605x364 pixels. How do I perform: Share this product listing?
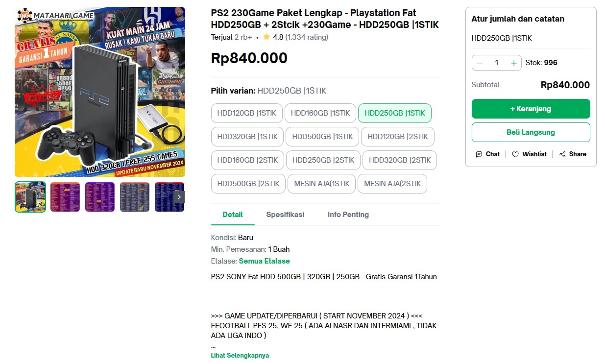click(x=572, y=154)
